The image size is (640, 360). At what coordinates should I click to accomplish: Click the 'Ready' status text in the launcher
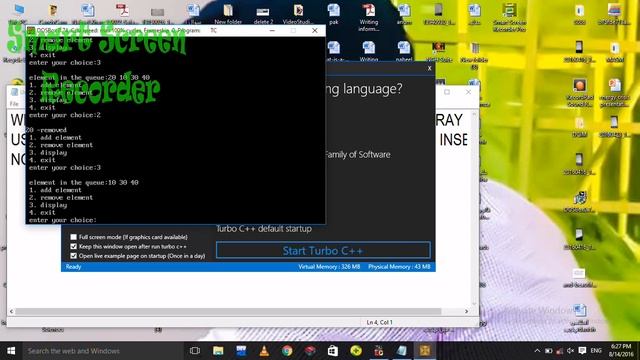point(73,267)
